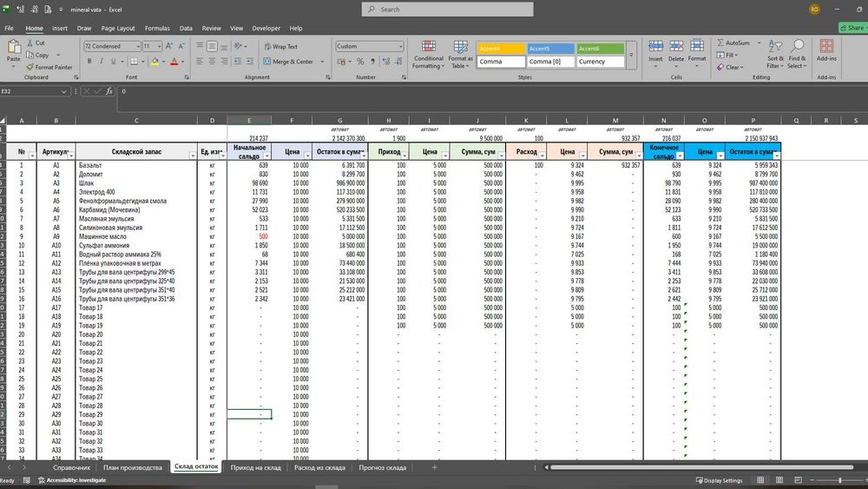868x489 pixels.
Task: Increase font size icon
Action: [169, 47]
